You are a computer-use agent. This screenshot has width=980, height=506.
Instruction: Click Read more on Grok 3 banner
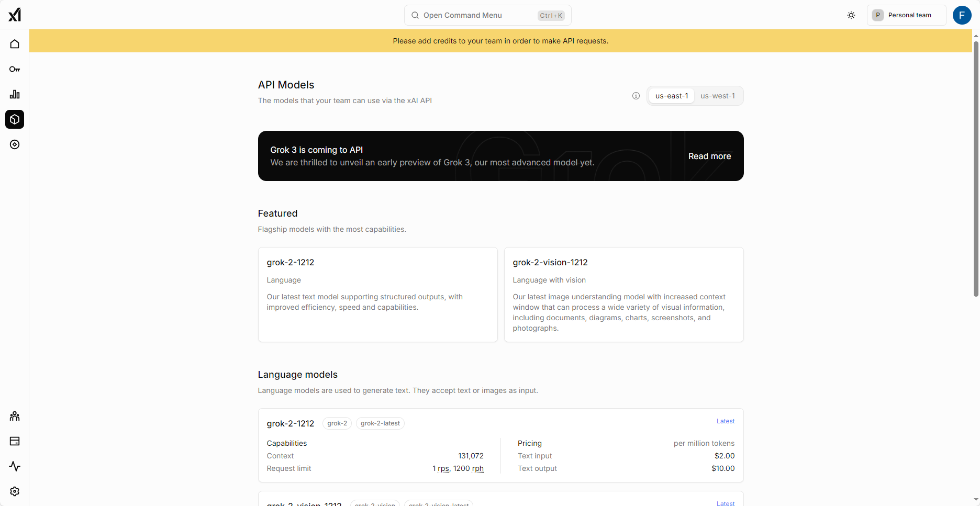pos(709,156)
